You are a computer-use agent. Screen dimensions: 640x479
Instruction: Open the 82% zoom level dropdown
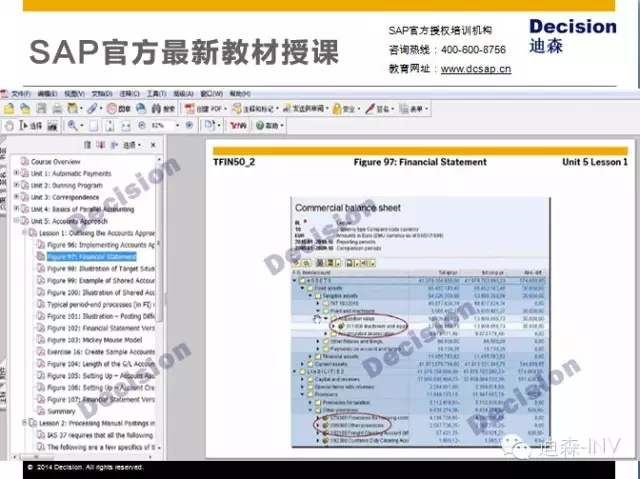[x=178, y=126]
